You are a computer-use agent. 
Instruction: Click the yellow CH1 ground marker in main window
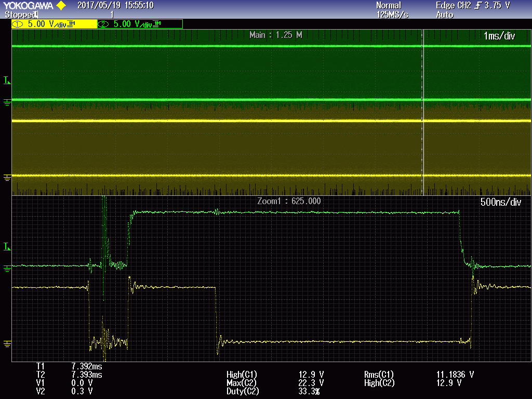7,178
